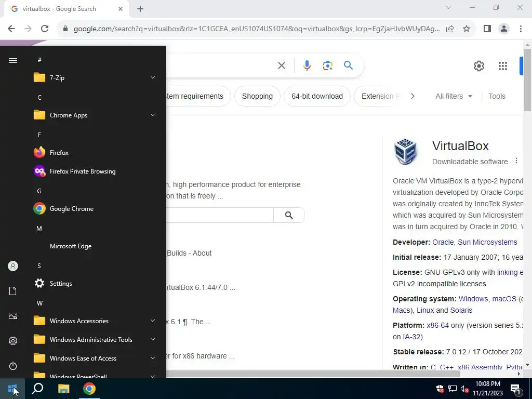This screenshot has width=532, height=399.
Task: Share this page from address bar
Action: (450, 29)
